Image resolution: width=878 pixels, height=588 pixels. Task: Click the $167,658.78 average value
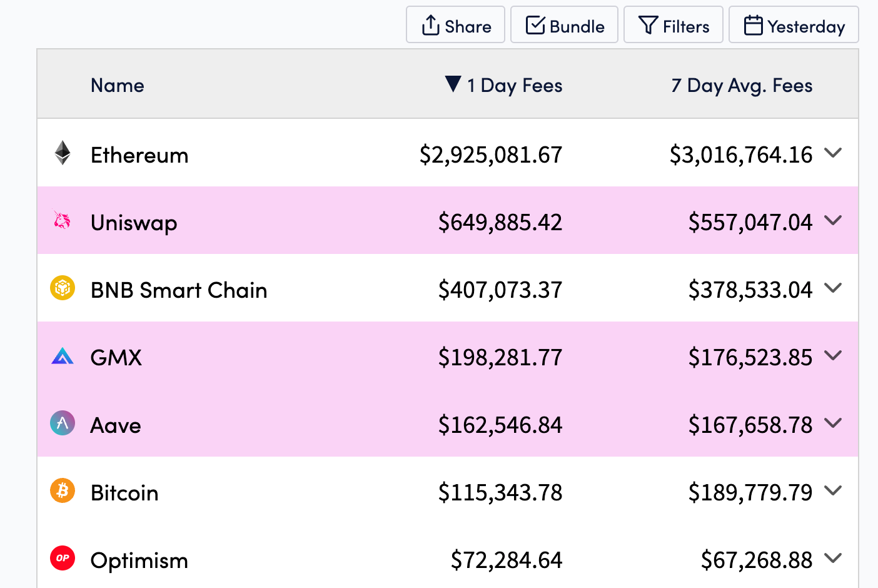(x=750, y=425)
